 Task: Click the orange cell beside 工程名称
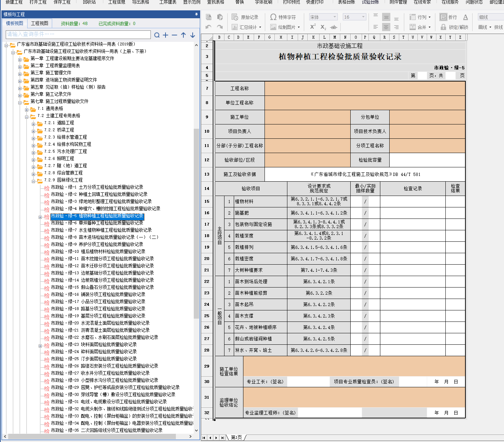point(365,88)
